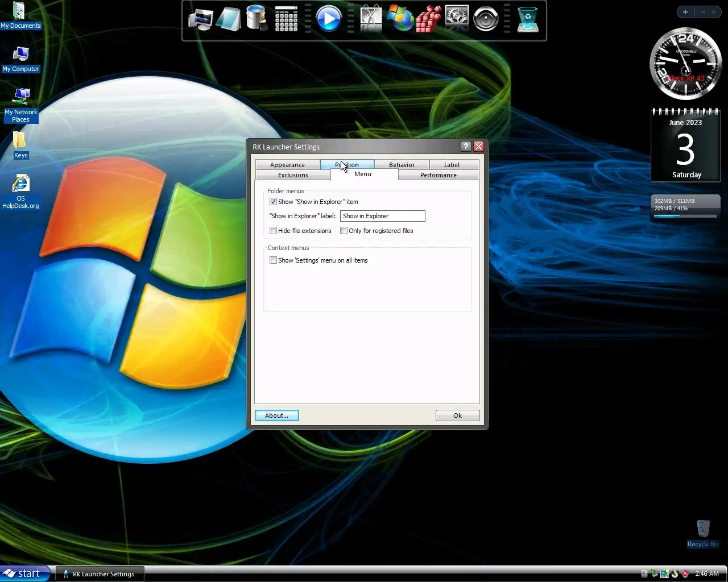Viewport: 728px width, 582px height.
Task: Switch to the Position tab
Action: pos(347,165)
